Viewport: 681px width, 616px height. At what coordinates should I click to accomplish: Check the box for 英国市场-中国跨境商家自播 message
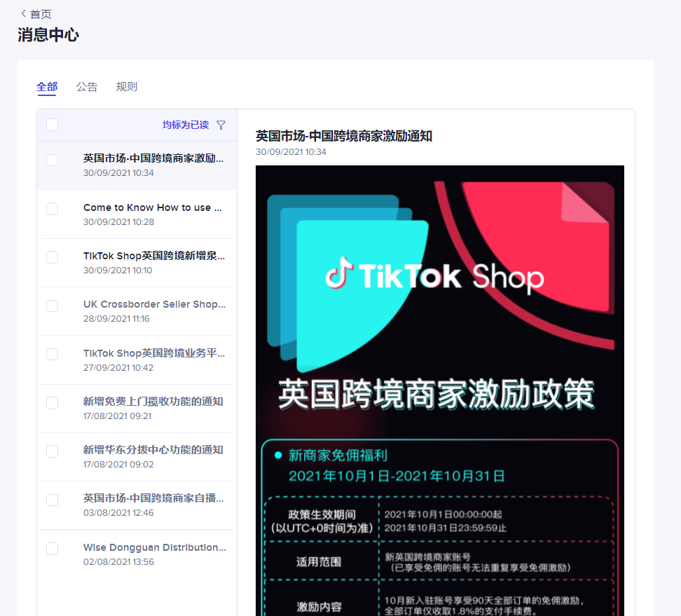pyautogui.click(x=52, y=500)
